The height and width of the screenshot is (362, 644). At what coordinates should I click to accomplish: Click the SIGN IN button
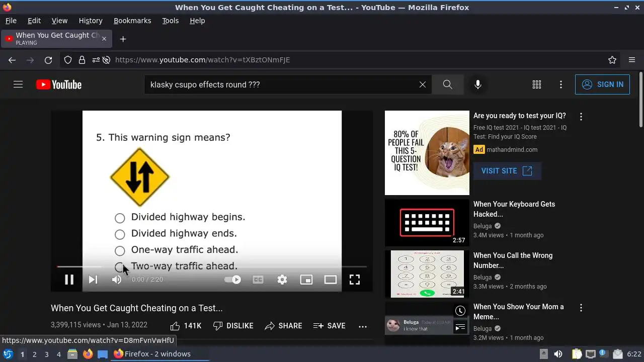click(602, 84)
